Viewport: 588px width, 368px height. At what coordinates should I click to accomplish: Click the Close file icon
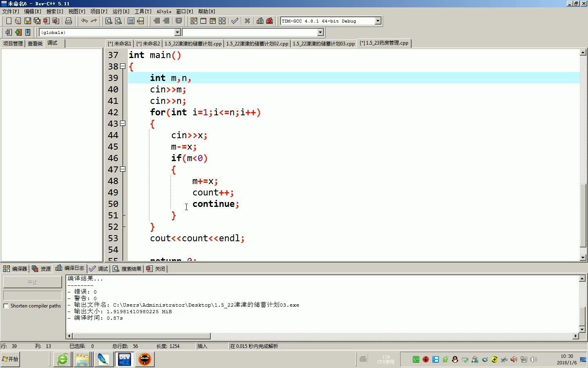coord(47,21)
